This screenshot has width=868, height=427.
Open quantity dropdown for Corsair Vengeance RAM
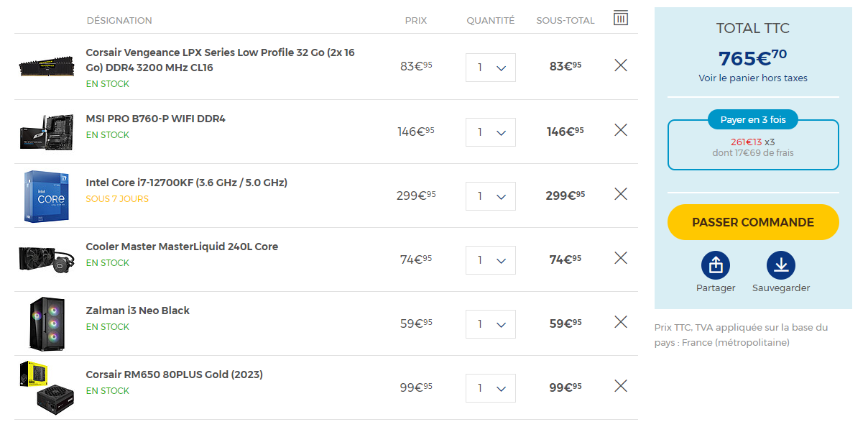(491, 68)
